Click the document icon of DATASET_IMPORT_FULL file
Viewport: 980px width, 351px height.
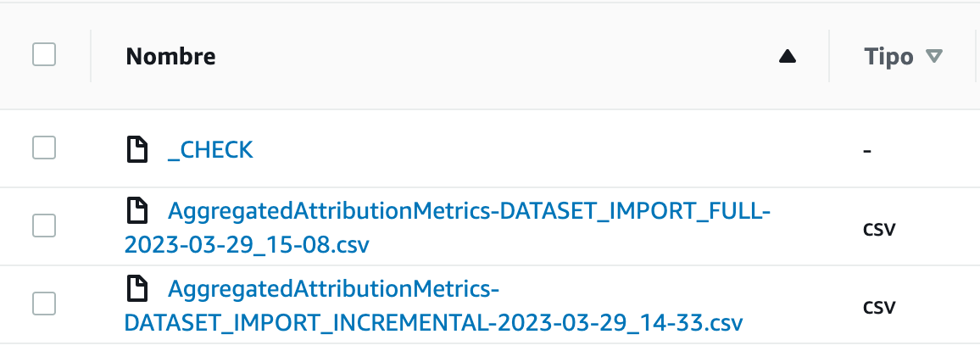tap(136, 209)
